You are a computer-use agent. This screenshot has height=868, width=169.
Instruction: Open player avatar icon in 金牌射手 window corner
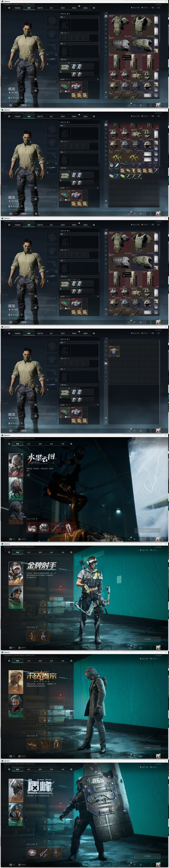(158, 647)
